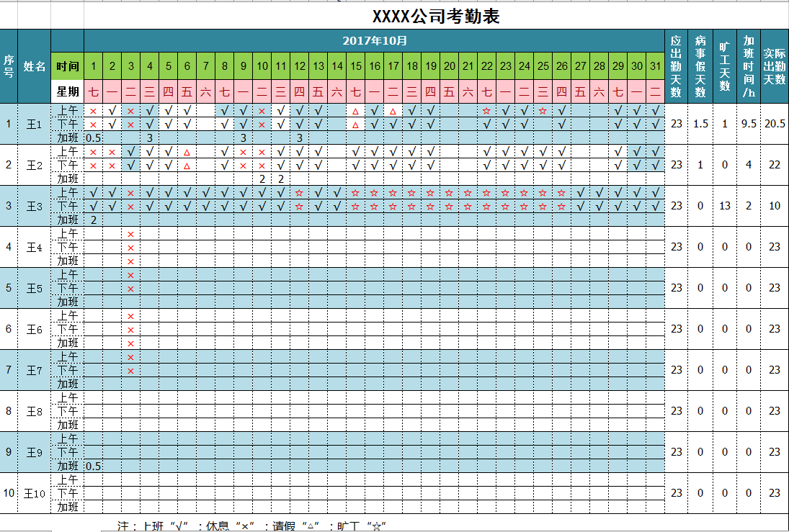The image size is (789, 532).
Task: Click date header cell 27
Action: [580, 66]
